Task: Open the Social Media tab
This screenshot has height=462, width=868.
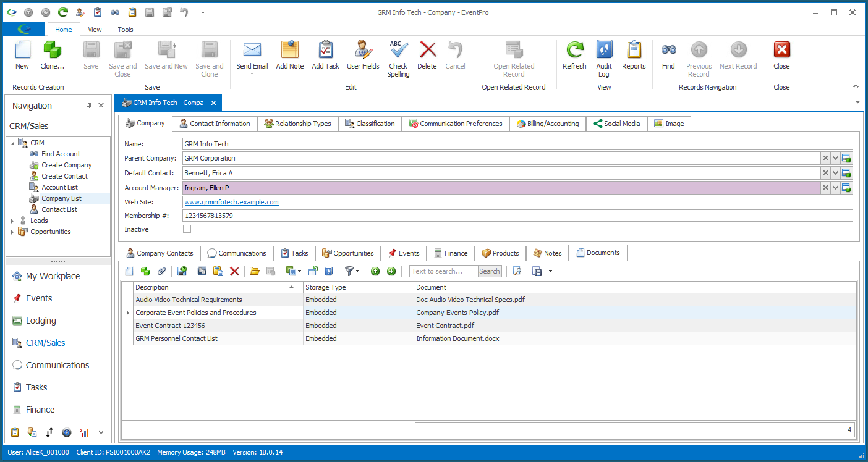Action: [x=616, y=124]
